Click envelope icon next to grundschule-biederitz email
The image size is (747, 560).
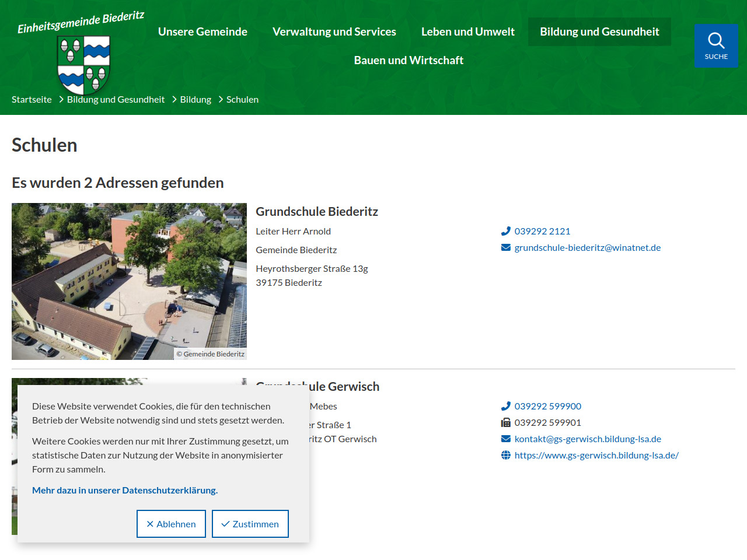click(x=506, y=247)
